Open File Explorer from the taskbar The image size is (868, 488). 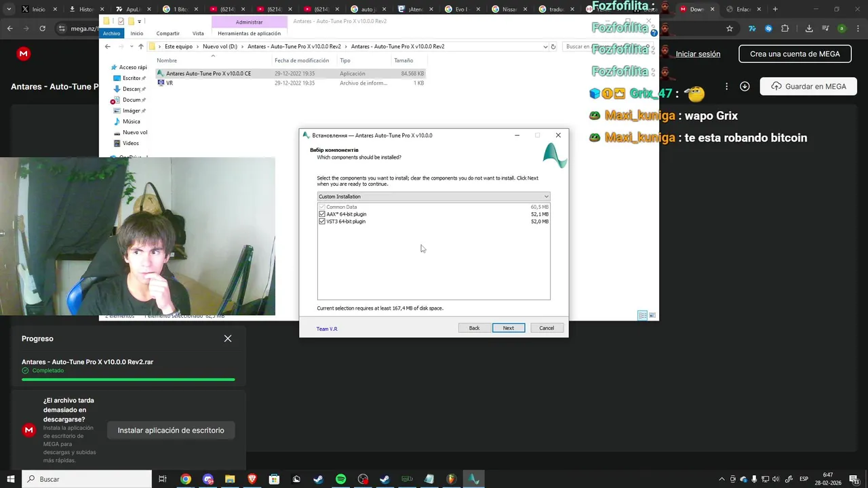coord(230,479)
